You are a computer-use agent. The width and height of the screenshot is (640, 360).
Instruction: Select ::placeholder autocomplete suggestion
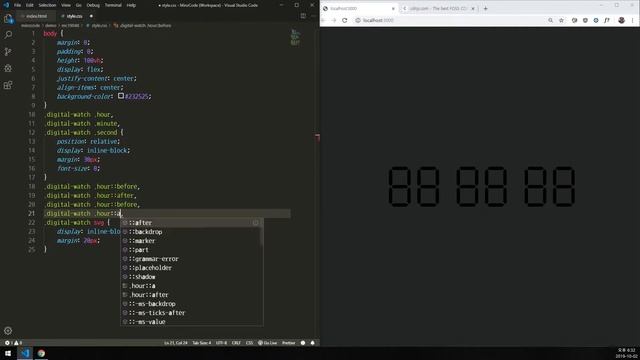tap(191, 268)
